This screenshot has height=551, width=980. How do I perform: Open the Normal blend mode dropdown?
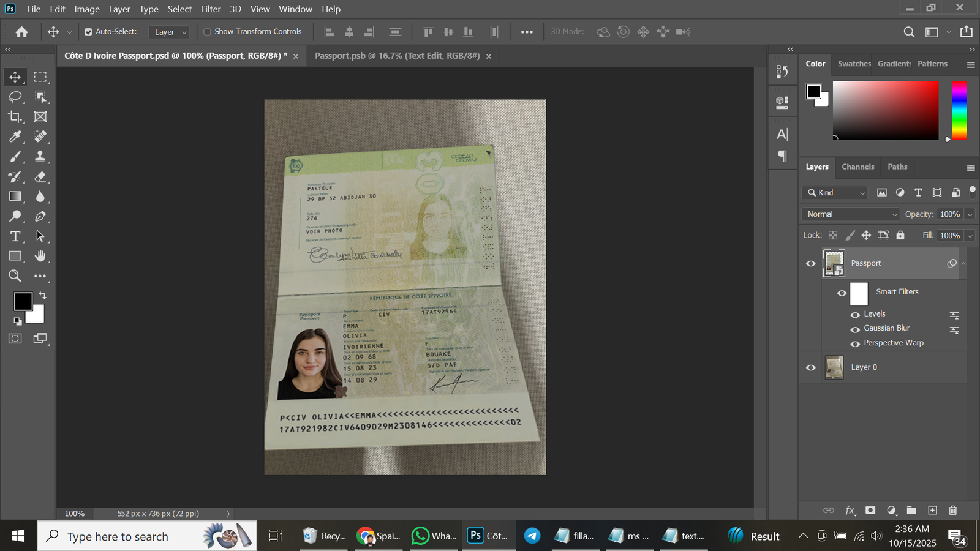pos(850,214)
